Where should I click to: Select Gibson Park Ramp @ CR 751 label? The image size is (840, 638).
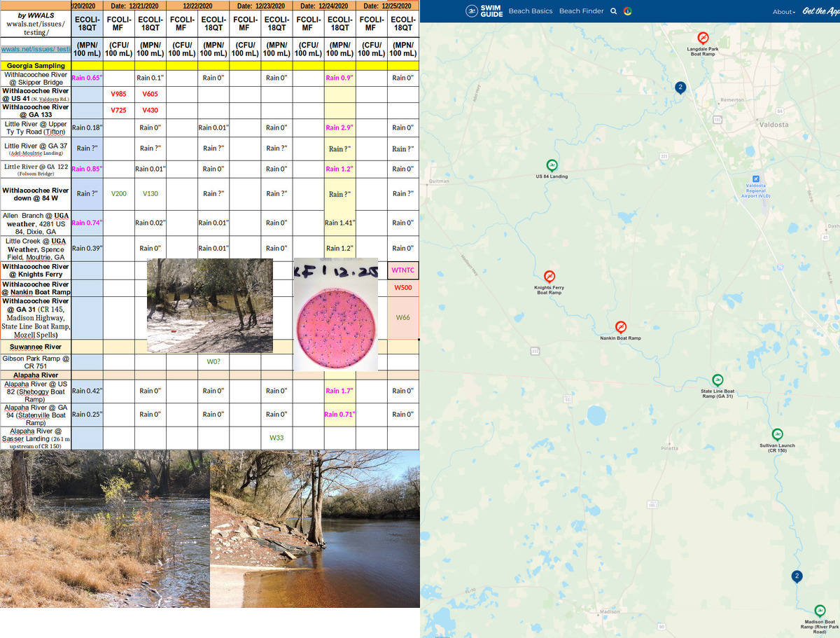[36, 362]
